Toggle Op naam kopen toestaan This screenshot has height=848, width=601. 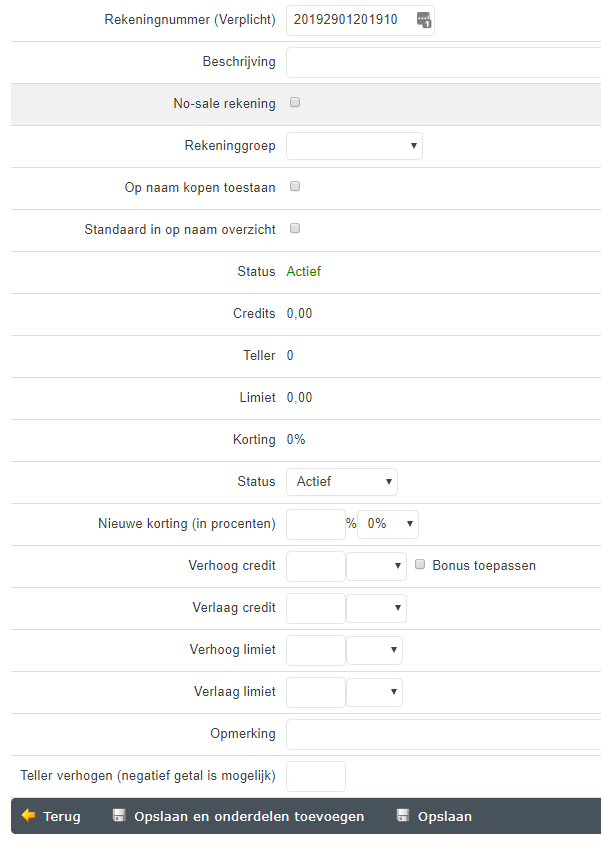click(295, 187)
